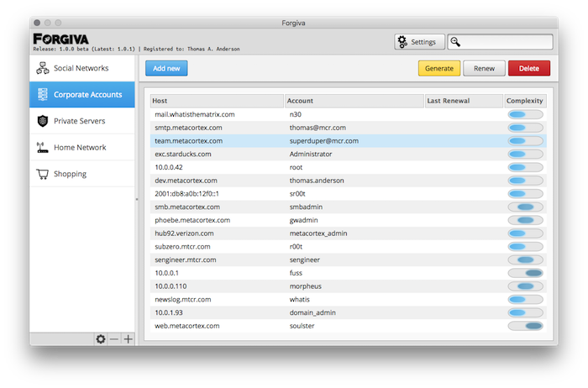Adjust complexity slider for 10.0.0.1 row
The image size is (588, 388).
coord(525,273)
